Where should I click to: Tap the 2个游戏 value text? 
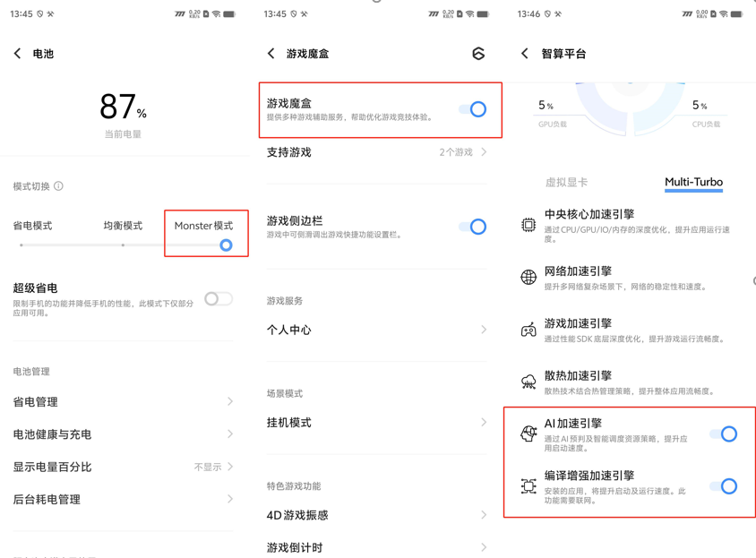click(x=456, y=152)
